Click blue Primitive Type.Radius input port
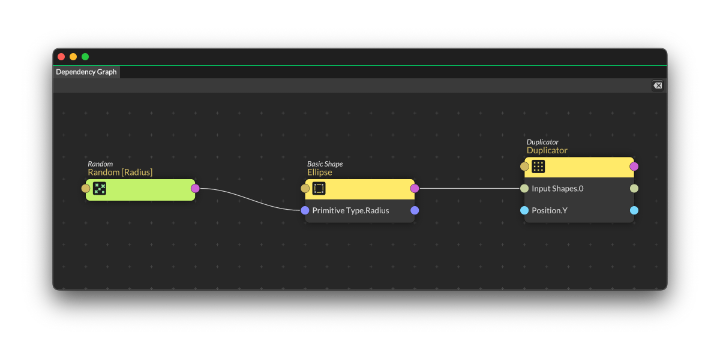The image size is (720, 360). (305, 210)
